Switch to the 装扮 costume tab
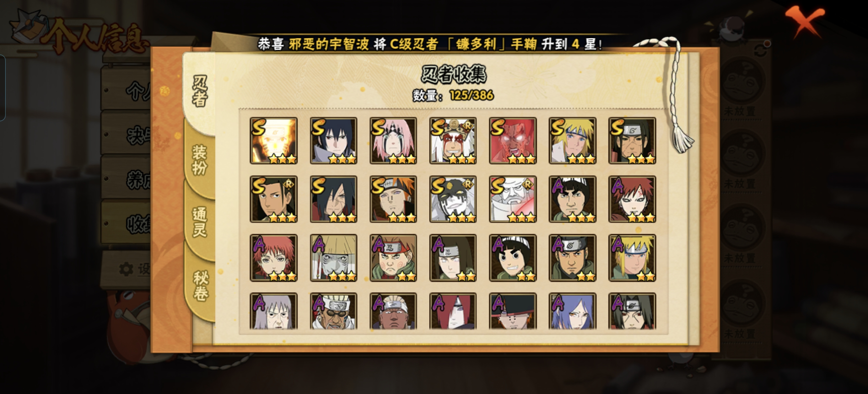Image resolution: width=868 pixels, height=394 pixels. coord(199,160)
